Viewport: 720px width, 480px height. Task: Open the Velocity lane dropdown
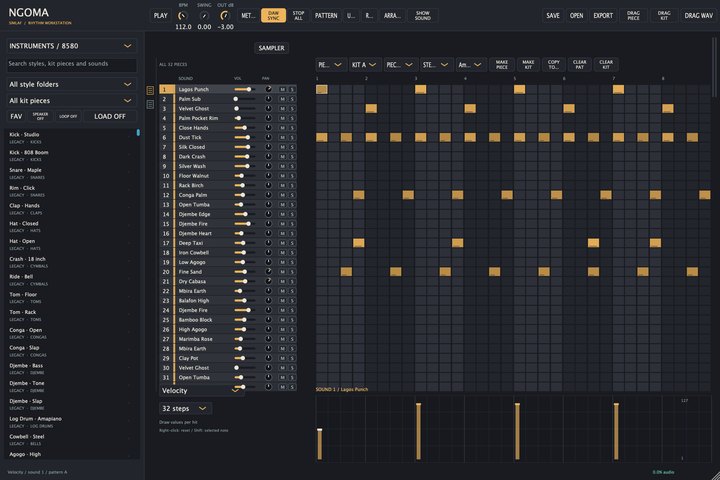201,390
